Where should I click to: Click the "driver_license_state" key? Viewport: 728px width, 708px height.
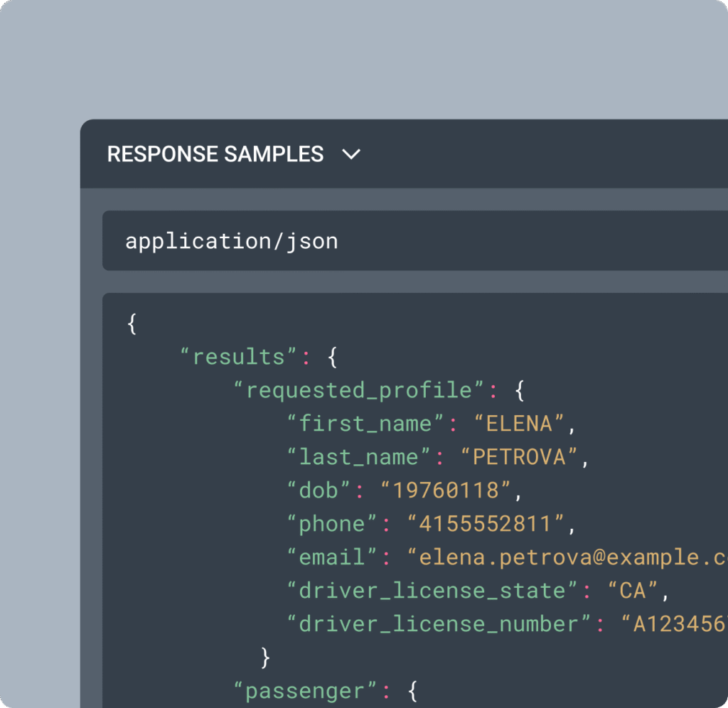click(432, 591)
